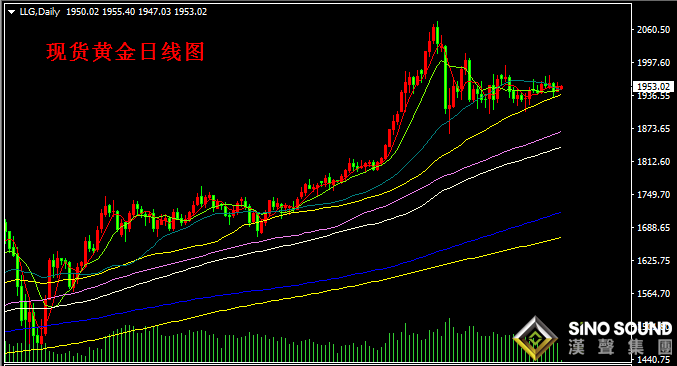
Task: Click the red Chinese chart title text
Action: (x=125, y=52)
